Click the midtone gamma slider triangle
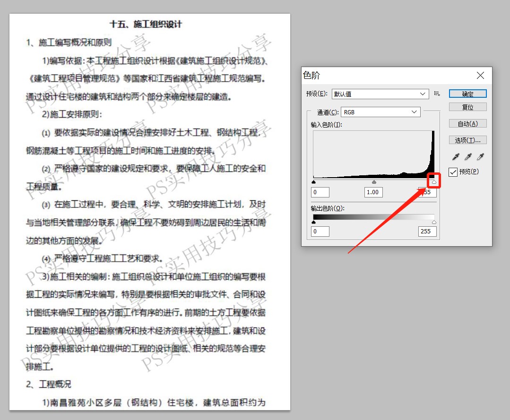 [x=374, y=181]
